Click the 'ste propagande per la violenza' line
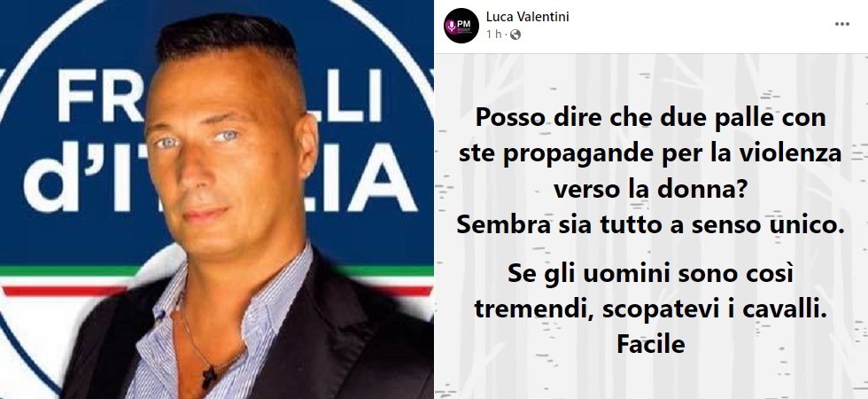This screenshot has height=399, width=868. tap(650, 153)
